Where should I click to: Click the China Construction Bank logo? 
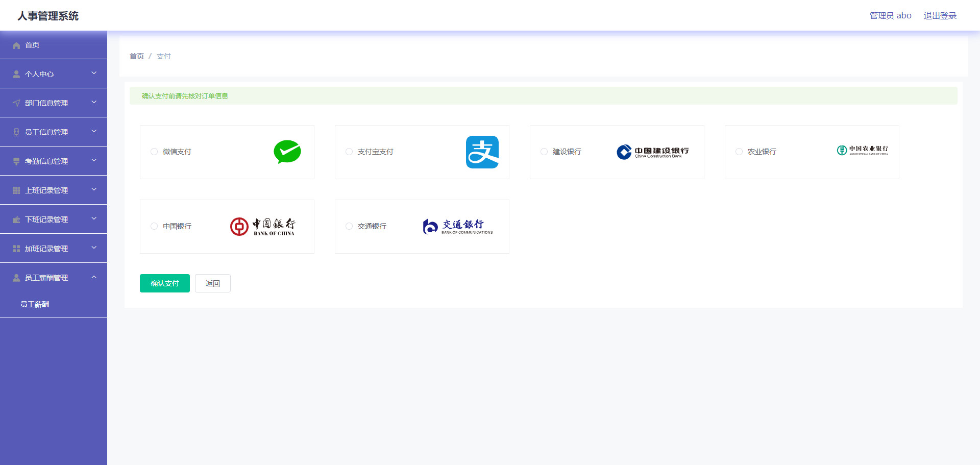[x=652, y=152]
